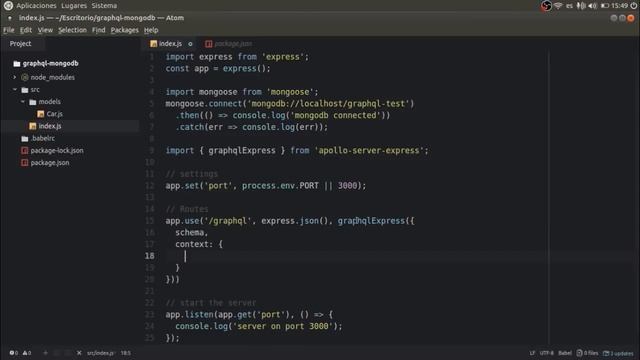This screenshot has height=360, width=640.
Task: Open the Help menu
Action: point(151,30)
